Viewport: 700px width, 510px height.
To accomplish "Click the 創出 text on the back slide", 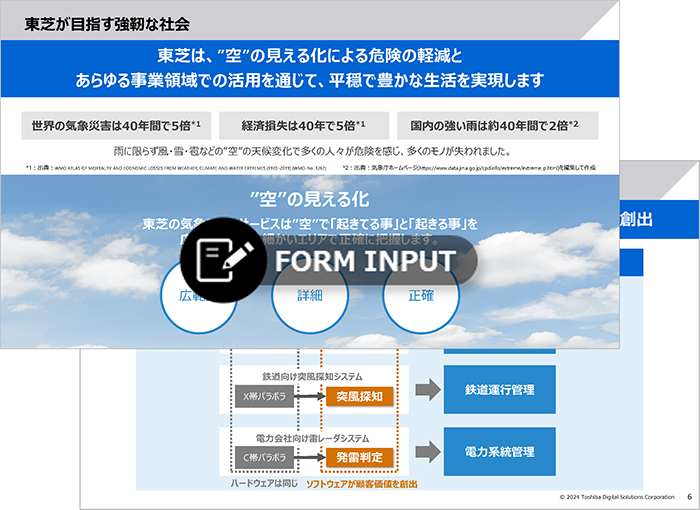I will pos(637,219).
